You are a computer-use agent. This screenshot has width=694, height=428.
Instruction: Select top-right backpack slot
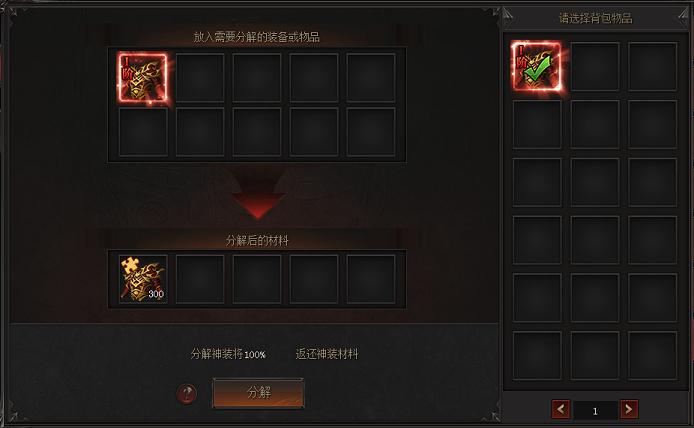coord(652,66)
